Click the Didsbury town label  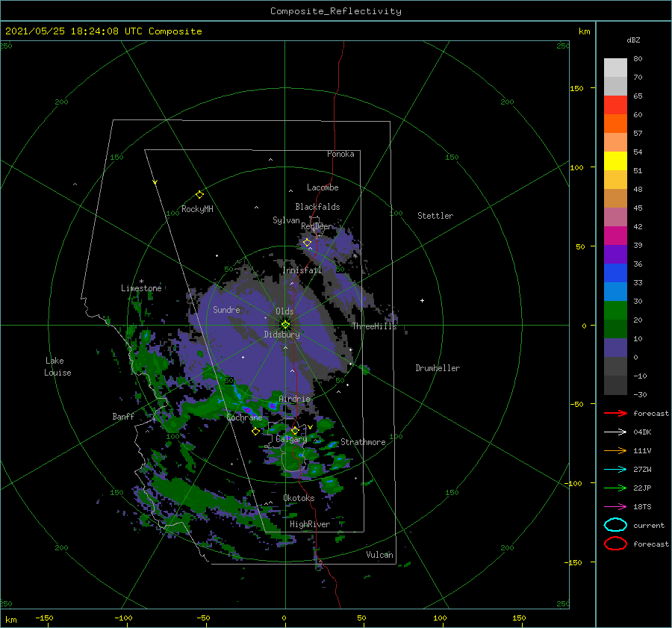282,335
